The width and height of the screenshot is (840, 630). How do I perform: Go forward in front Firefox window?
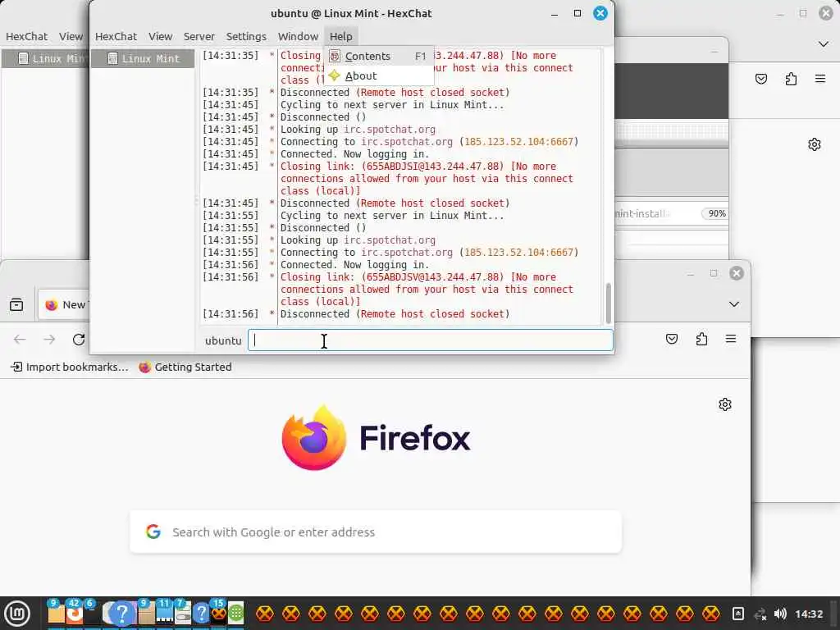[x=49, y=339]
